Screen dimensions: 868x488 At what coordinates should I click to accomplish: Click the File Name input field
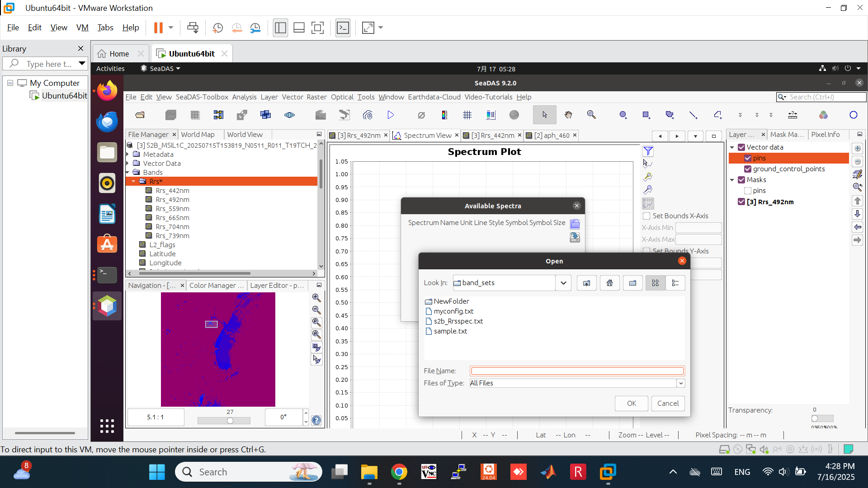click(x=577, y=371)
